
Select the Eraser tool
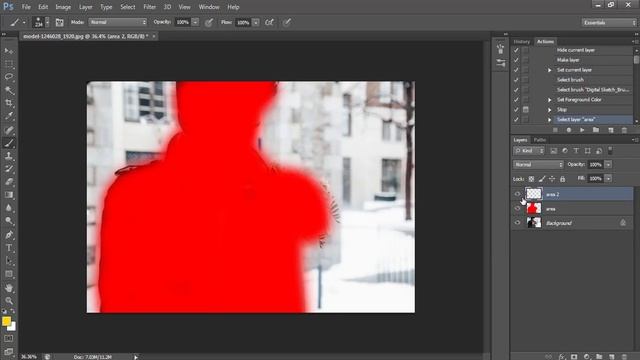click(9, 182)
